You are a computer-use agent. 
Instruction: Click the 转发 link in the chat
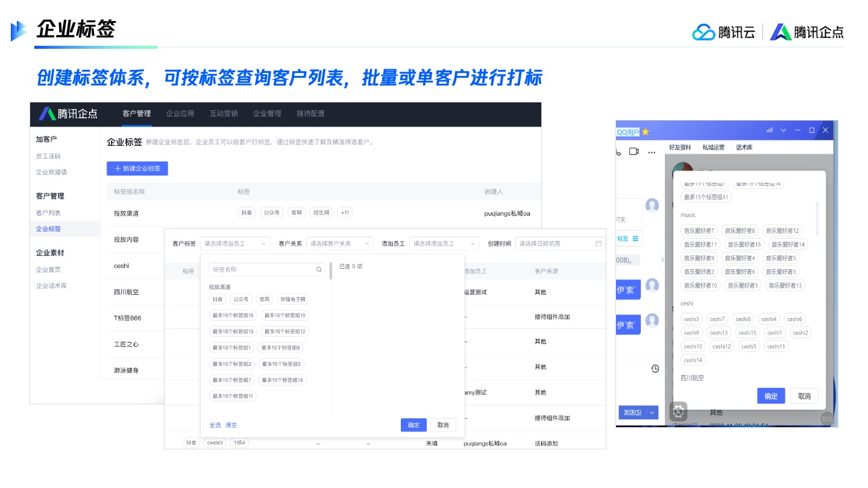click(623, 239)
